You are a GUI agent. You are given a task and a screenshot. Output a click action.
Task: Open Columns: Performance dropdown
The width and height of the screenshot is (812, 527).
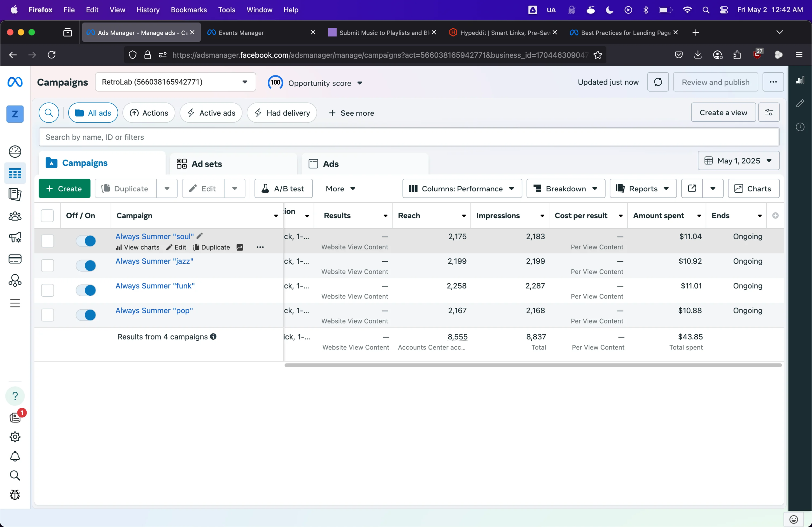coord(462,189)
